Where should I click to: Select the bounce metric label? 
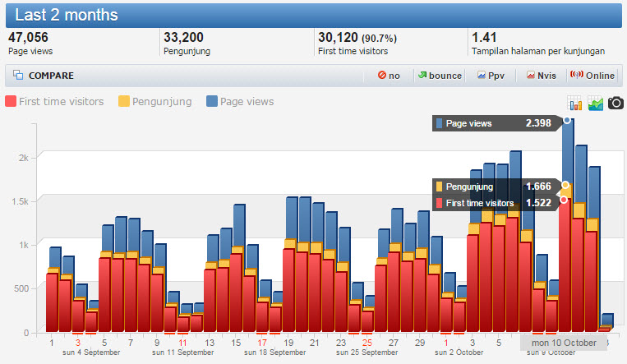[445, 76]
